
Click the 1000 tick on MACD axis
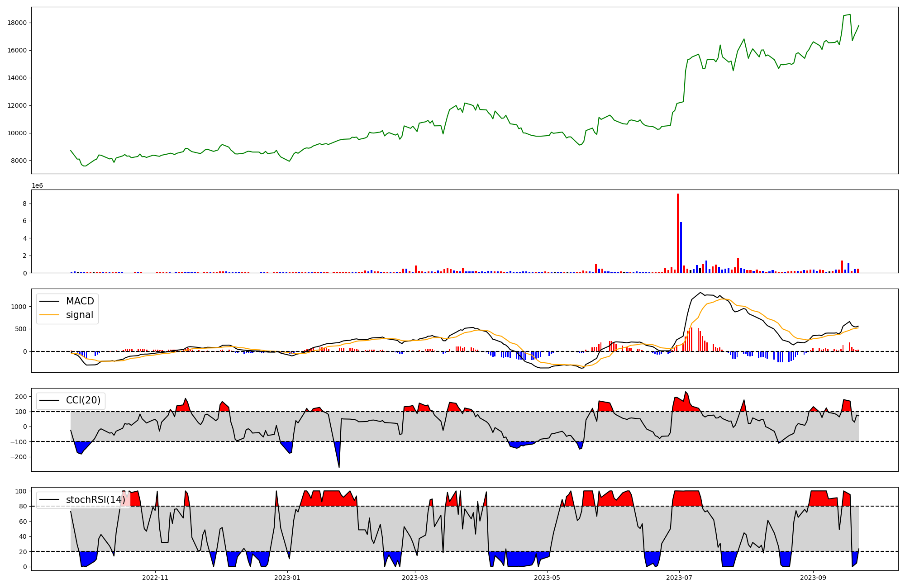[x=18, y=307]
